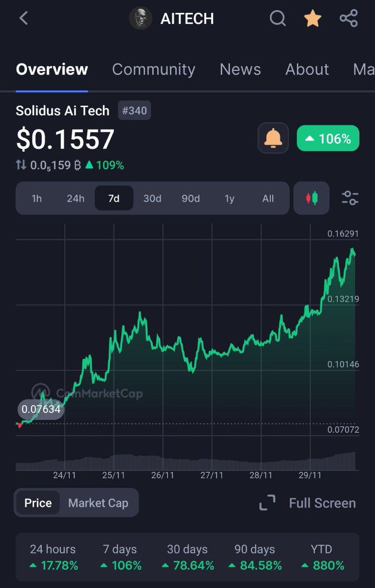Select the All chart range
Image resolution: width=375 pixels, height=588 pixels.
268,198
